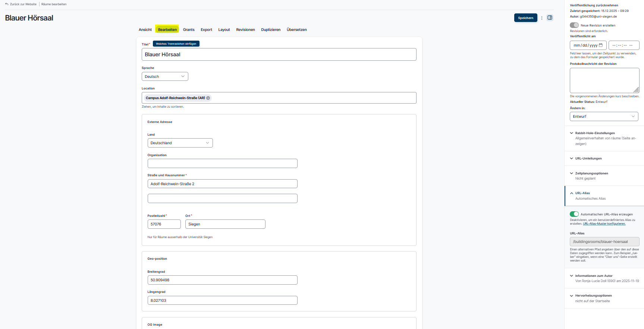644x329 pixels.
Task: Toggle the sidebar panel icon
Action: point(550,18)
